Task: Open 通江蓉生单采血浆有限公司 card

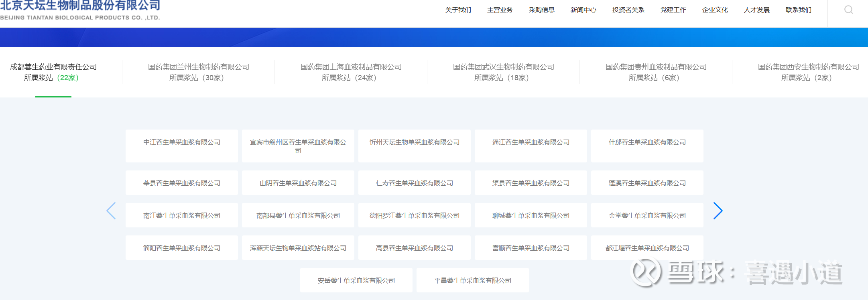Action: tap(531, 146)
